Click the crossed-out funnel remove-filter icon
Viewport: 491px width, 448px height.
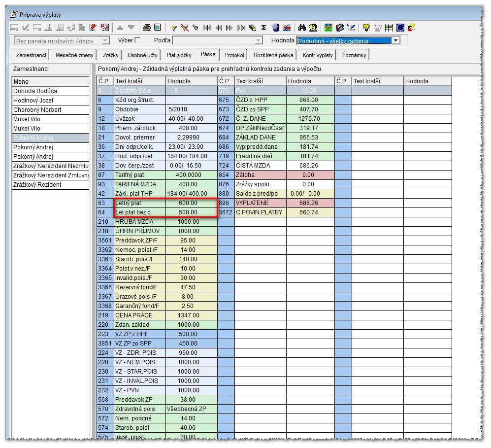(x=185, y=28)
